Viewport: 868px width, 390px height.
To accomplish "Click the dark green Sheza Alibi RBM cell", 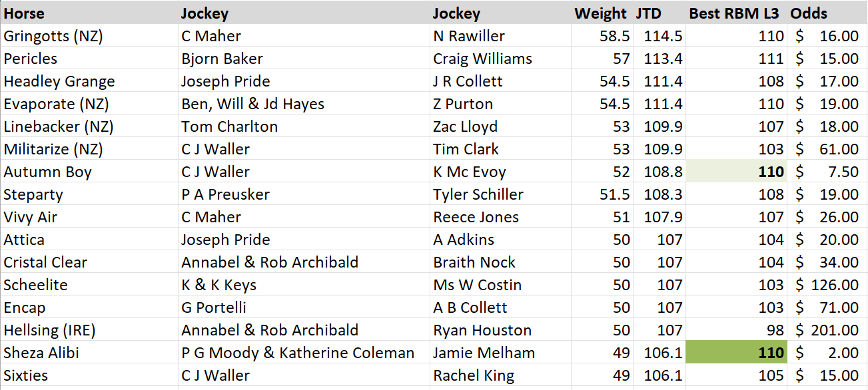I will tap(736, 353).
